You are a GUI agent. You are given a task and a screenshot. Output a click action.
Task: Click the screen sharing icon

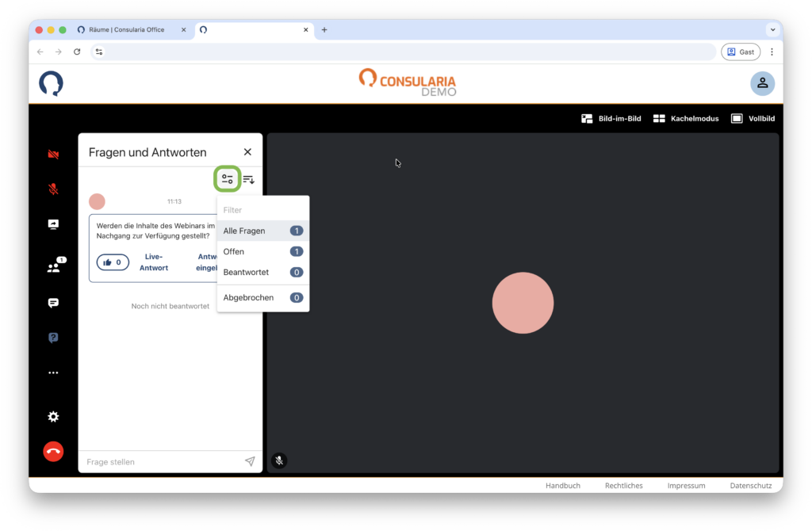coord(53,224)
